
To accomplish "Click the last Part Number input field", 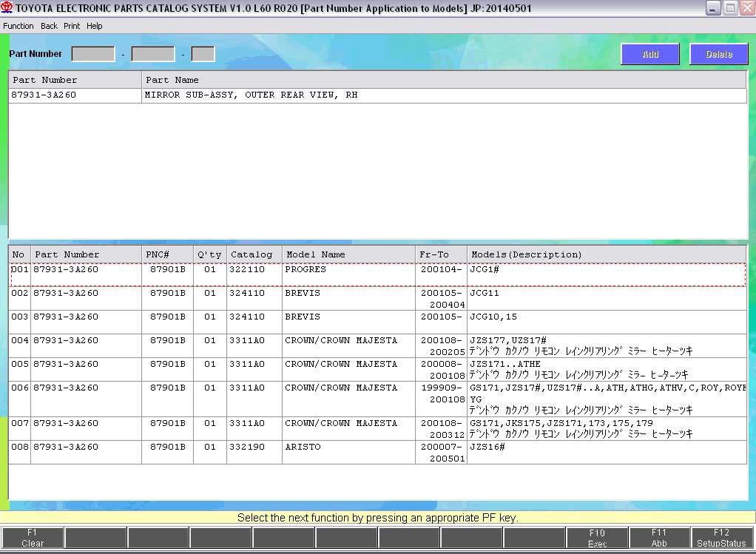I will click(203, 54).
